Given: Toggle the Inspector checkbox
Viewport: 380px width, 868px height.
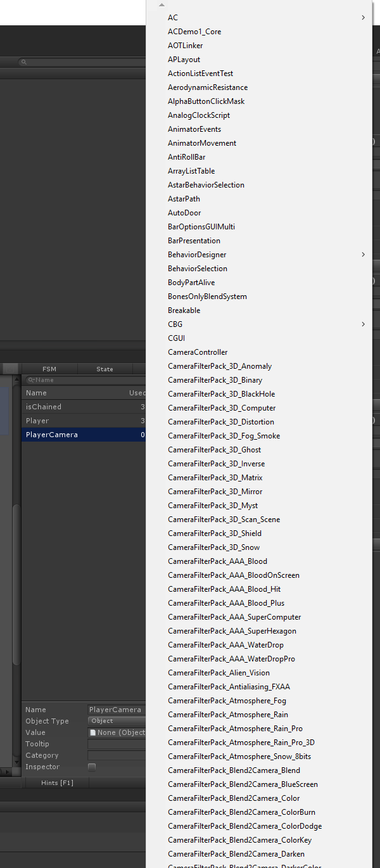Looking at the screenshot, I should (92, 767).
